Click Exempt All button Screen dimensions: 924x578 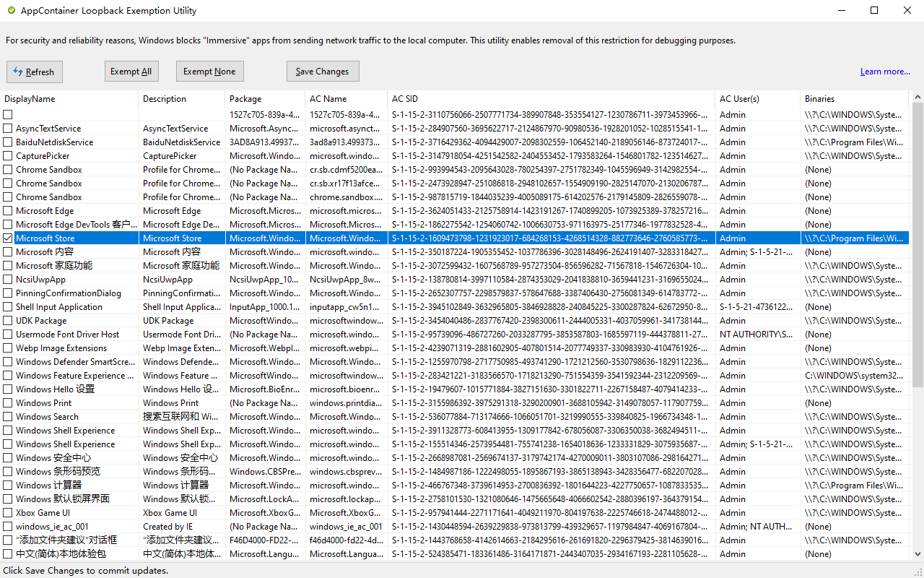click(131, 71)
